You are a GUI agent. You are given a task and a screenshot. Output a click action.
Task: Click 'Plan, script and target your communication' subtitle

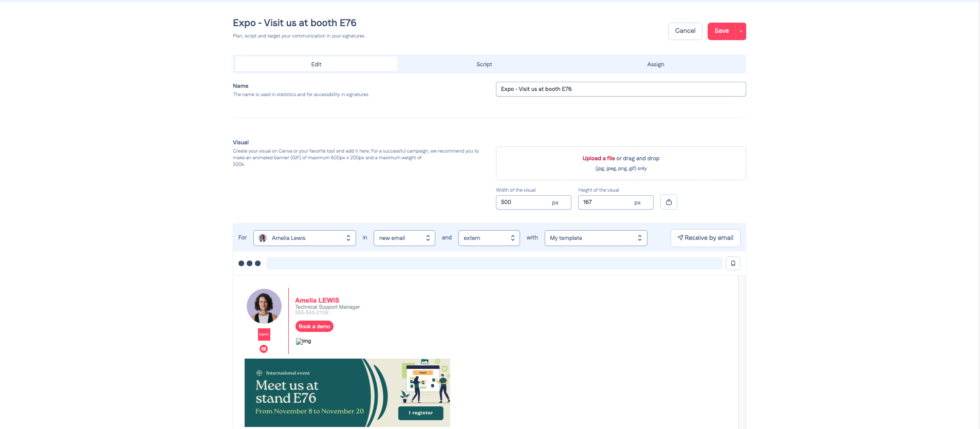(x=299, y=36)
